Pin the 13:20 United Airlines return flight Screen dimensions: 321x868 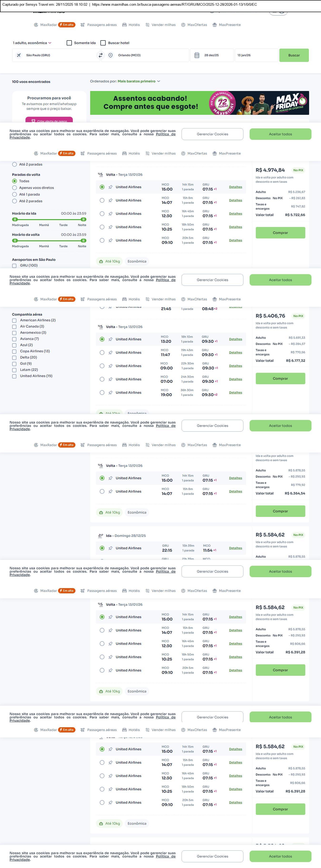click(x=110, y=339)
